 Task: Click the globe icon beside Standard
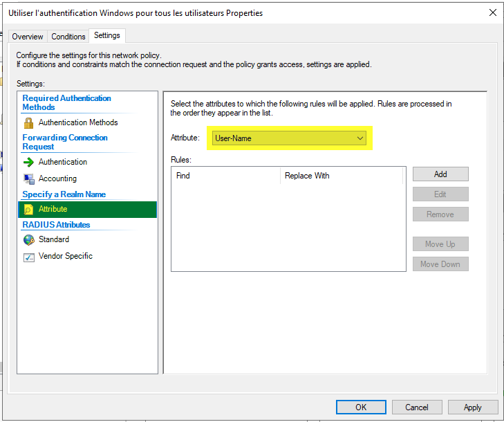(28, 239)
